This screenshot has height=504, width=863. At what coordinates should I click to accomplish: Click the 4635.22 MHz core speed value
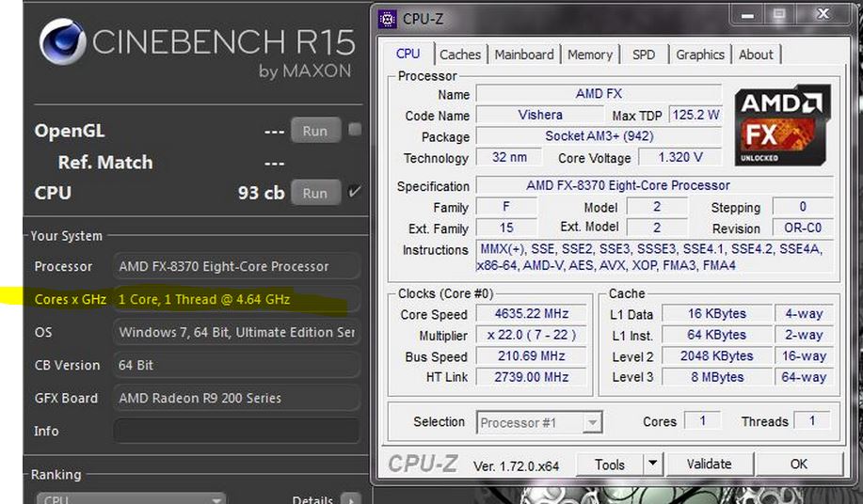[x=531, y=314]
